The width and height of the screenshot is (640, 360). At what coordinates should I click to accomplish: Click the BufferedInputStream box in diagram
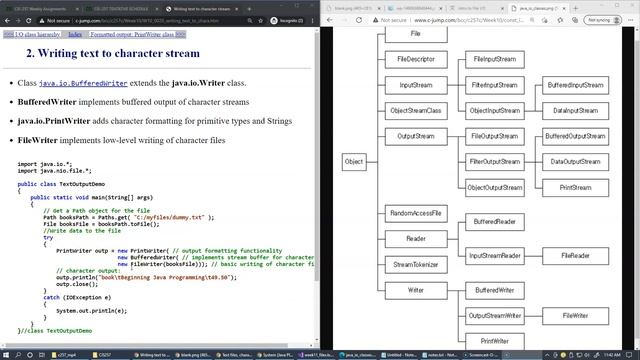pos(576,85)
